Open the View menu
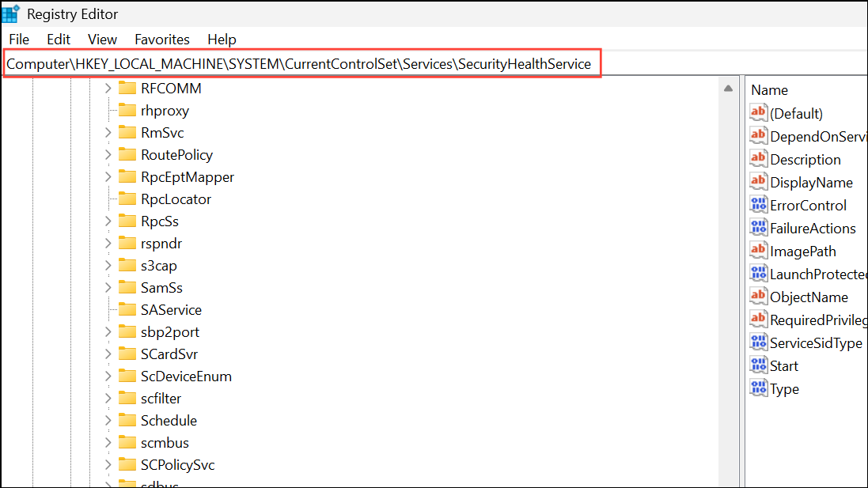 102,39
